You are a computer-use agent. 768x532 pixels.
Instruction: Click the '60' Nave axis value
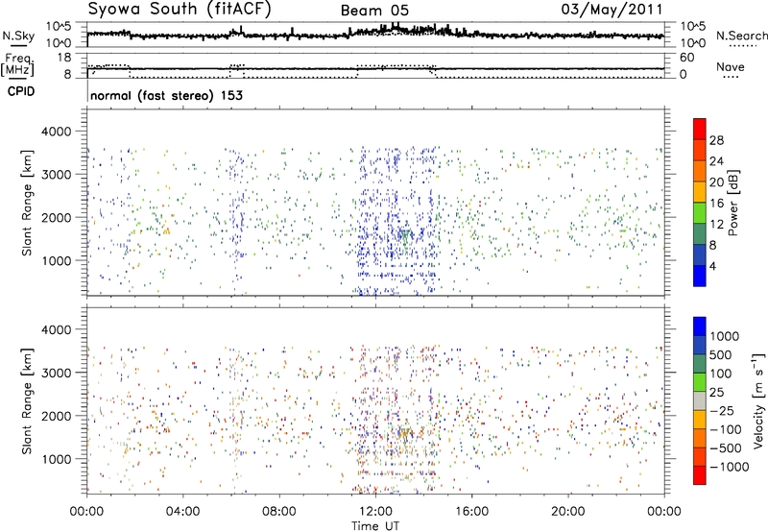(x=687, y=58)
